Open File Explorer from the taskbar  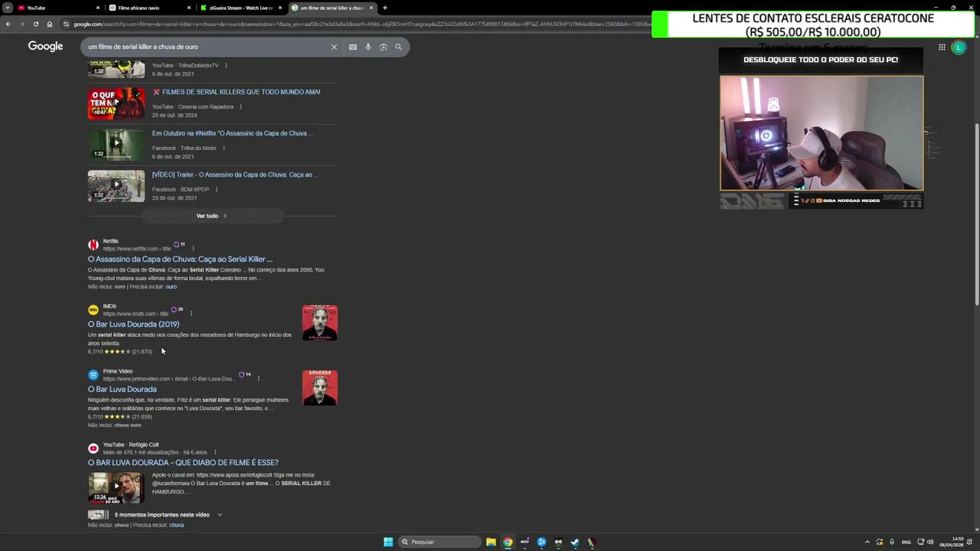[491, 542]
